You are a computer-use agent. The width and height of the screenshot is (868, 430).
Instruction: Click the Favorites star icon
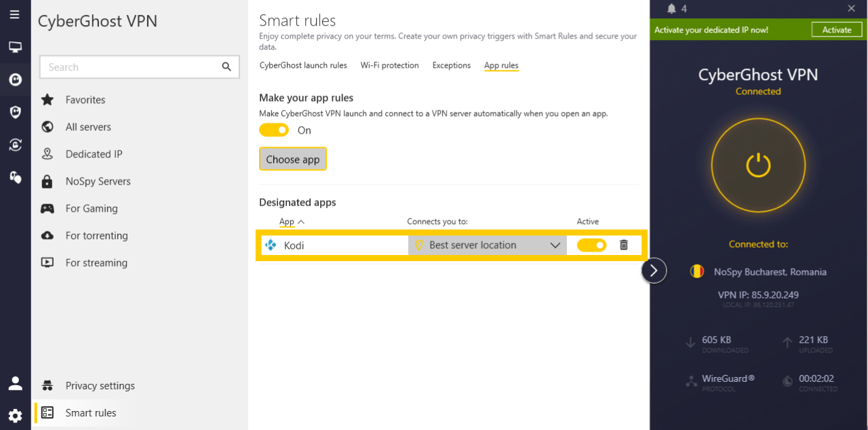(47, 100)
